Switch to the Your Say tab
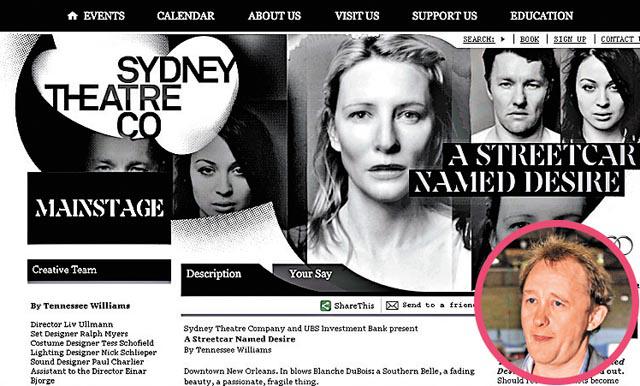 coord(310,274)
